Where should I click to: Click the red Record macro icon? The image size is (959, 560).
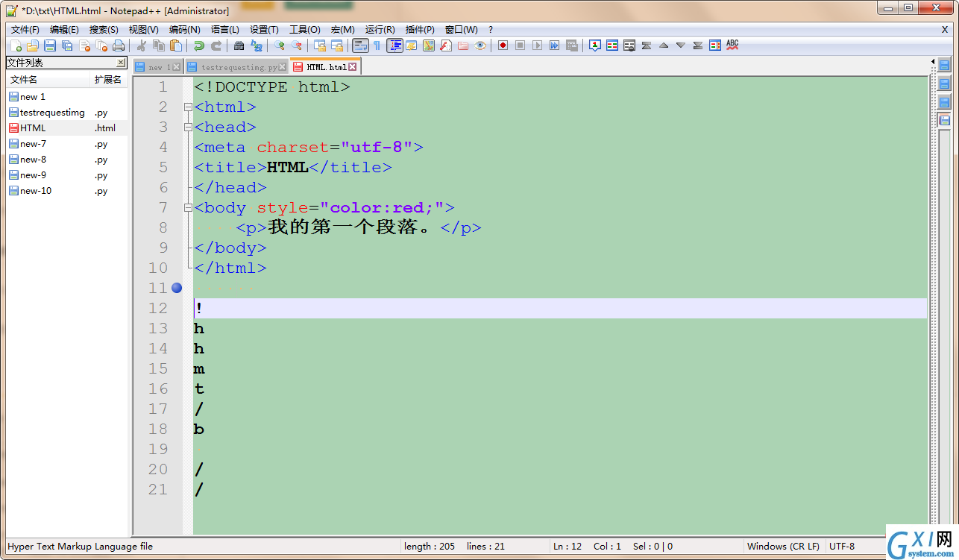pos(503,45)
